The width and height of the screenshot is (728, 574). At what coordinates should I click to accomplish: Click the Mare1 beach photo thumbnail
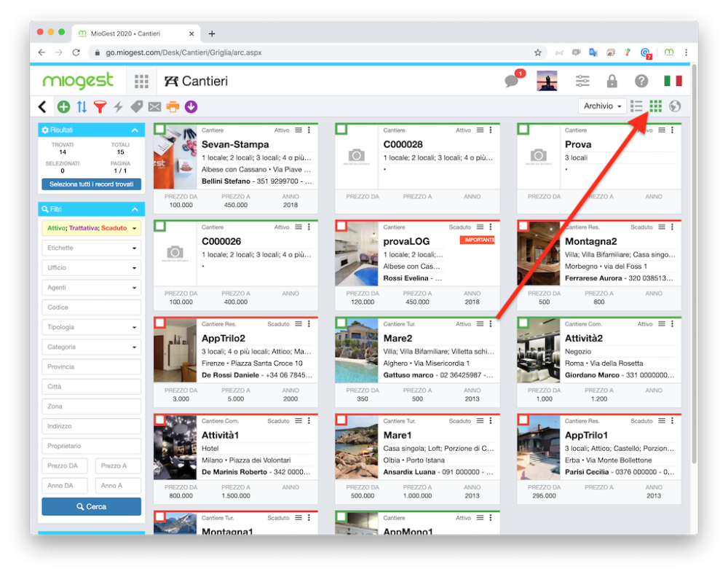(356, 447)
